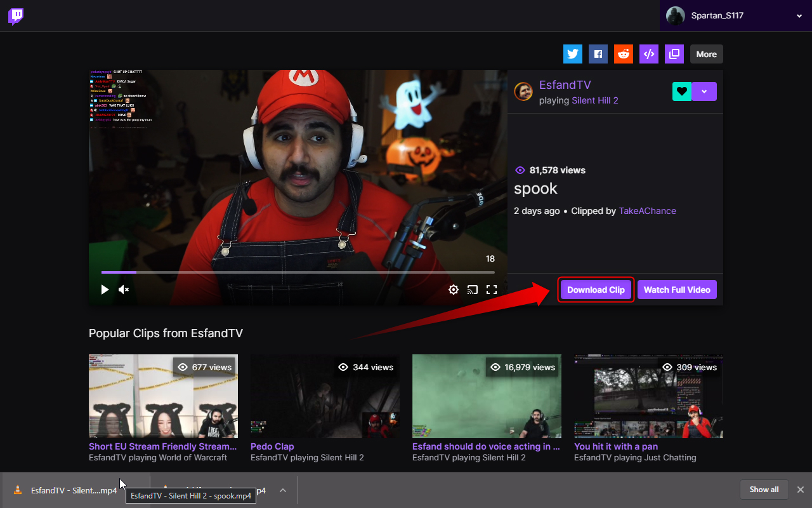Open the player quality settings gear
Image resolution: width=812 pixels, height=508 pixels.
click(x=453, y=290)
